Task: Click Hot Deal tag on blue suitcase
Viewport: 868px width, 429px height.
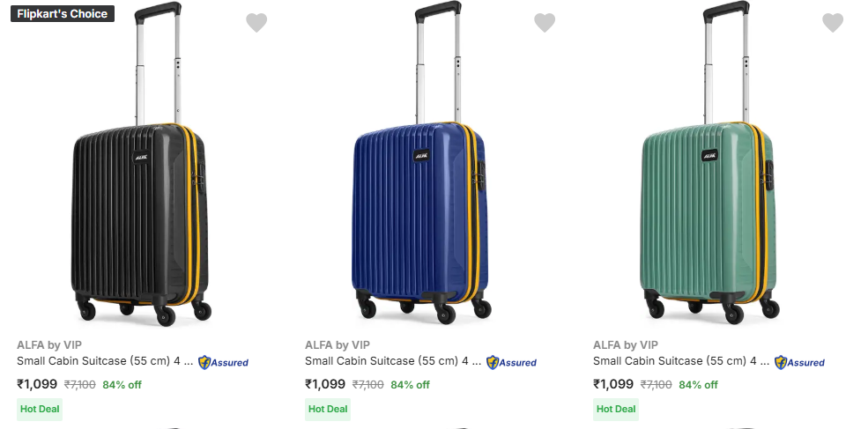Action: click(x=328, y=409)
